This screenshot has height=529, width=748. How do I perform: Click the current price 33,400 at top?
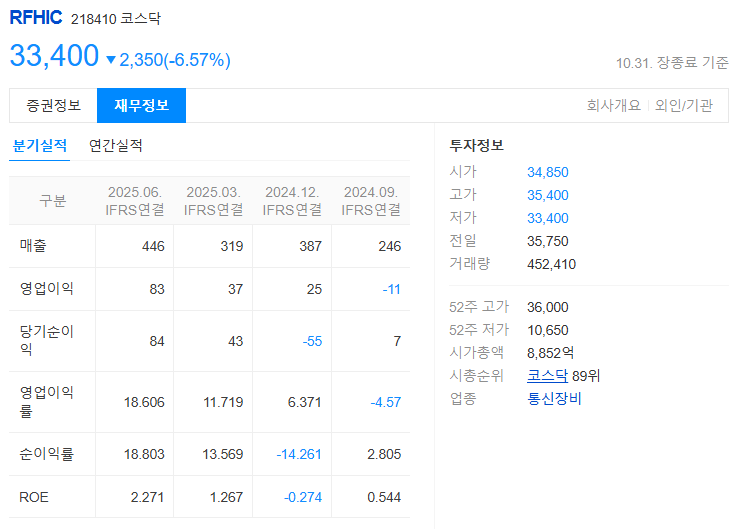coord(54,55)
